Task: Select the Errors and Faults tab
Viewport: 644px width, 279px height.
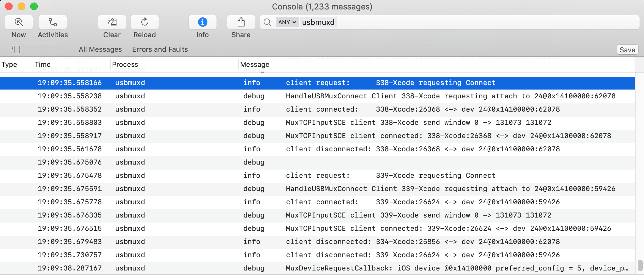Action: coord(160,49)
